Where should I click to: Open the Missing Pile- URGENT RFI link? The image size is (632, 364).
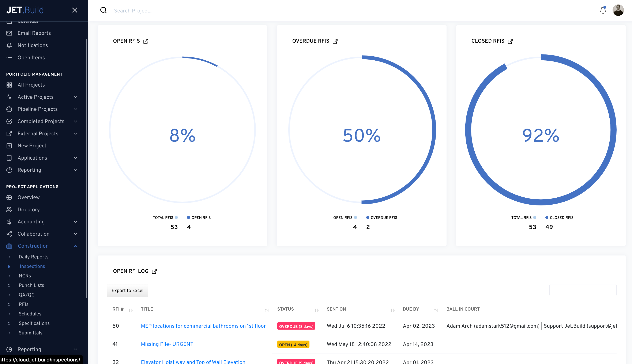tap(167, 344)
